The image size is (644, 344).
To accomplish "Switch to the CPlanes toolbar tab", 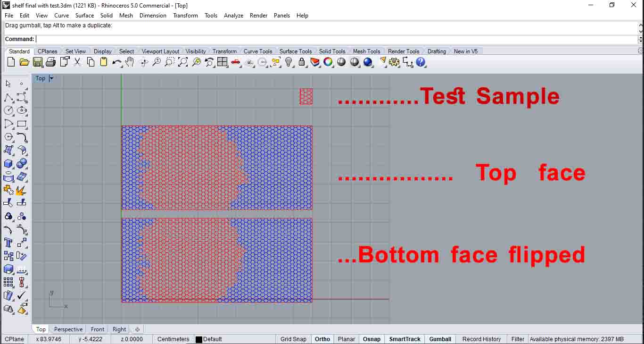I will pyautogui.click(x=48, y=51).
